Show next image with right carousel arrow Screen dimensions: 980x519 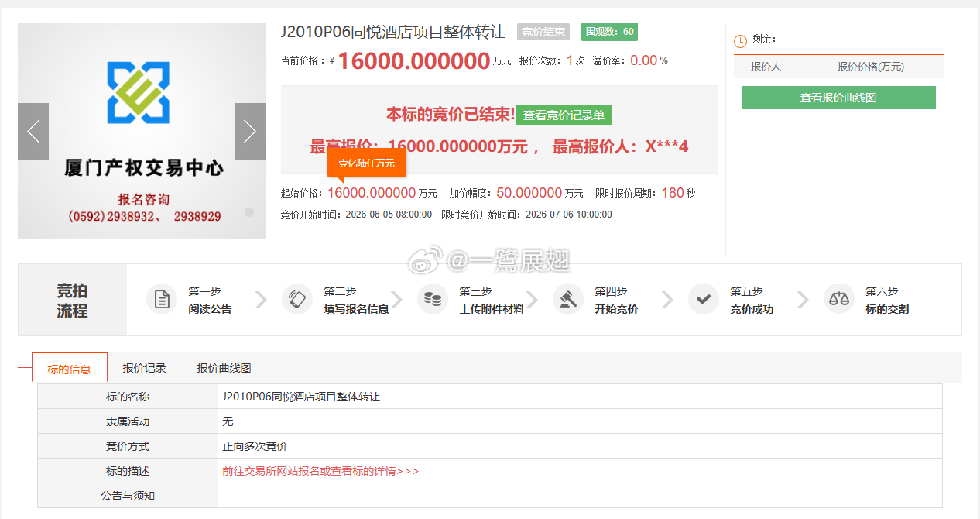[x=249, y=132]
